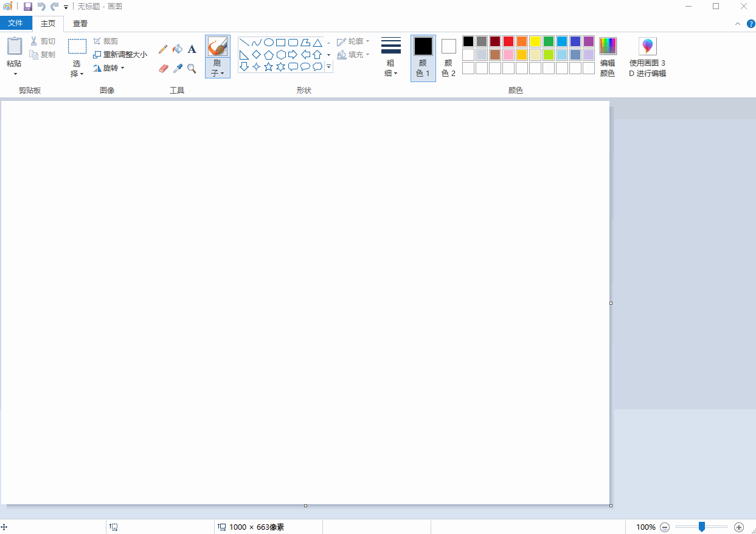Pick the red color swatch

click(508, 41)
